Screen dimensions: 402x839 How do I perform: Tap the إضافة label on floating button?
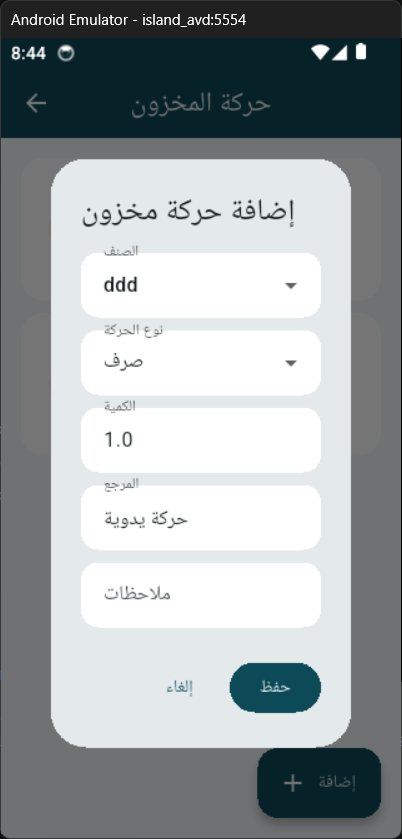click(x=337, y=782)
